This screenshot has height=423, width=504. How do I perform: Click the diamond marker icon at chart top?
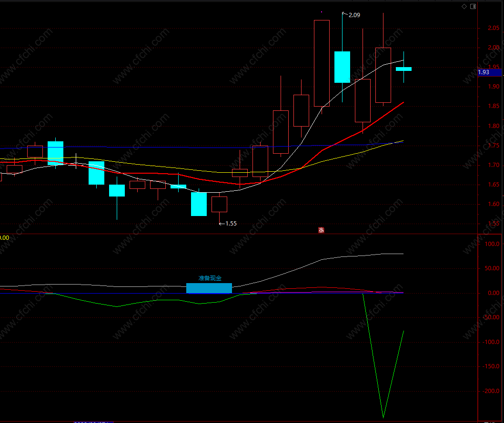point(464,6)
